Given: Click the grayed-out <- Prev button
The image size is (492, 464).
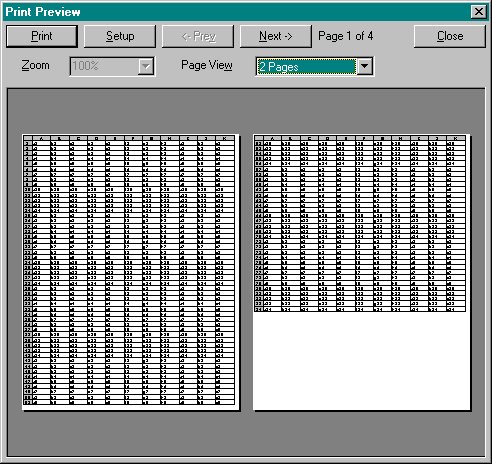Looking at the screenshot, I should click(x=198, y=36).
